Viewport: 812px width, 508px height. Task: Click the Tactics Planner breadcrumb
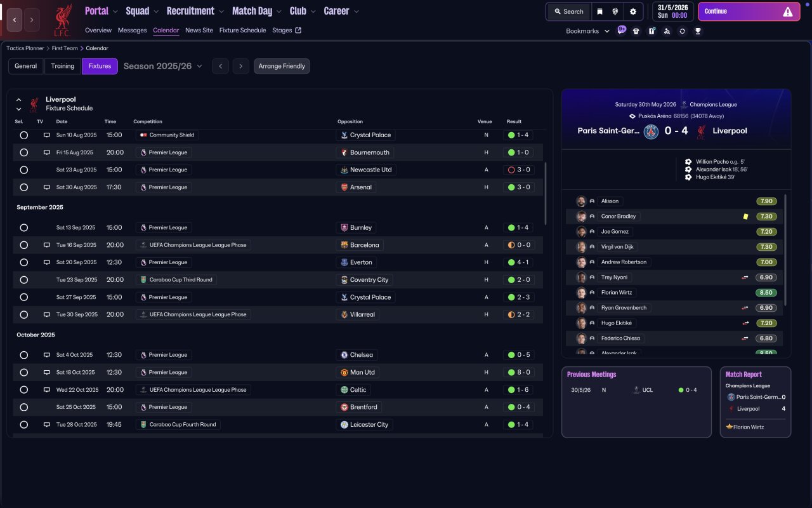pos(25,48)
